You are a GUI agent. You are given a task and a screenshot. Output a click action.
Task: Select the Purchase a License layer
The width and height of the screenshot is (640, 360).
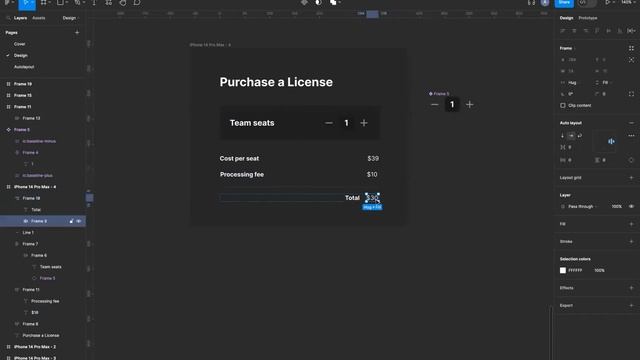click(41, 335)
